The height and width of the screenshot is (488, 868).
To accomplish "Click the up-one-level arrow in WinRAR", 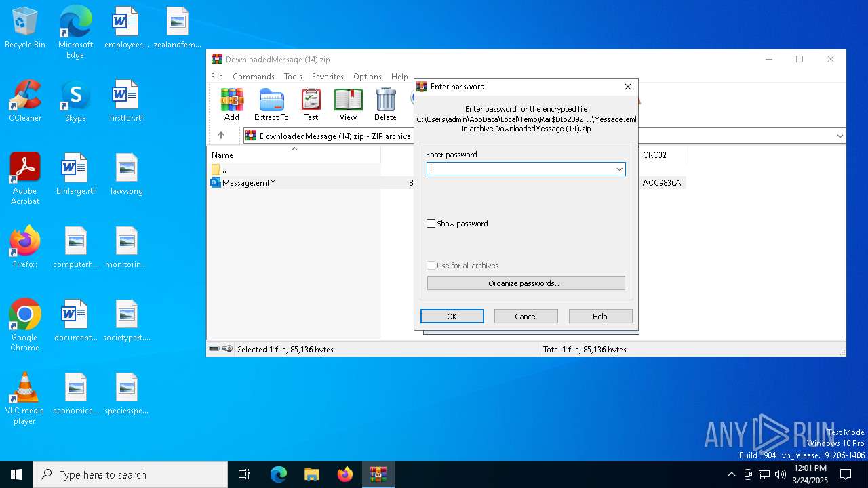I will pyautogui.click(x=221, y=136).
